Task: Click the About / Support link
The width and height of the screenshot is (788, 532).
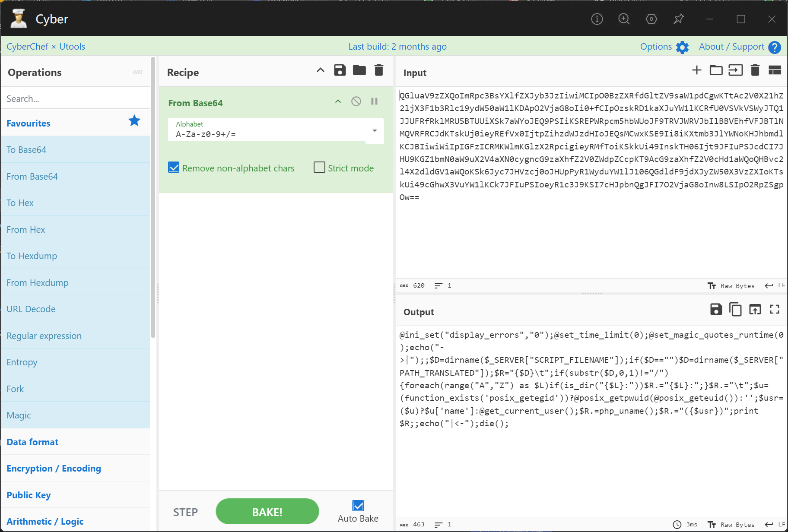Action: (x=731, y=47)
